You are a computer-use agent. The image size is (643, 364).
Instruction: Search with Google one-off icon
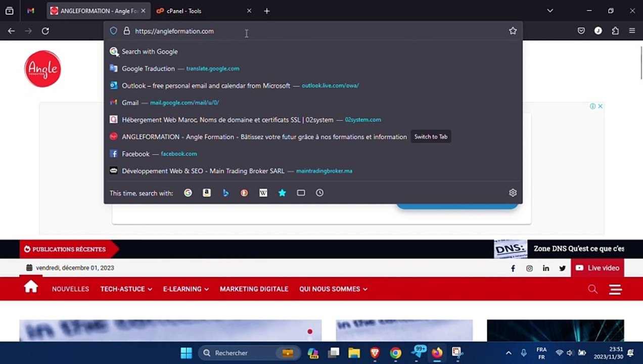pos(188,193)
